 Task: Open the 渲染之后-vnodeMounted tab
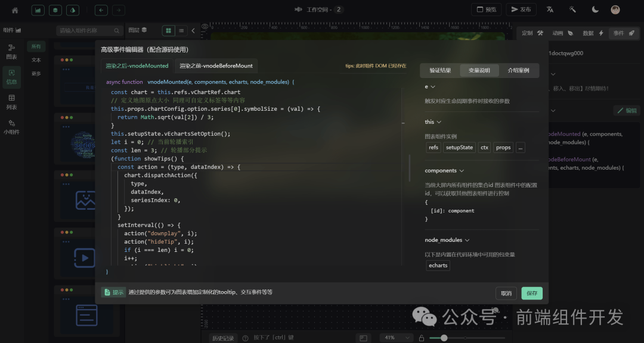137,66
